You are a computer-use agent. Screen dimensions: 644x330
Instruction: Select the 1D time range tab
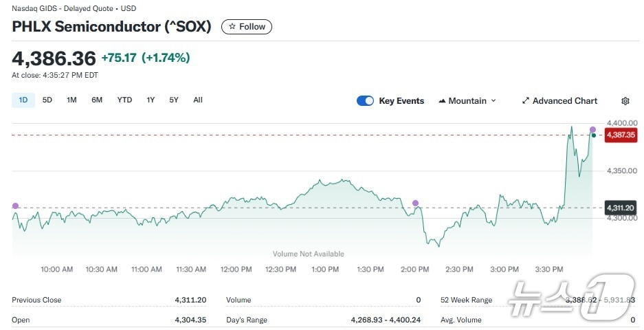(x=23, y=100)
